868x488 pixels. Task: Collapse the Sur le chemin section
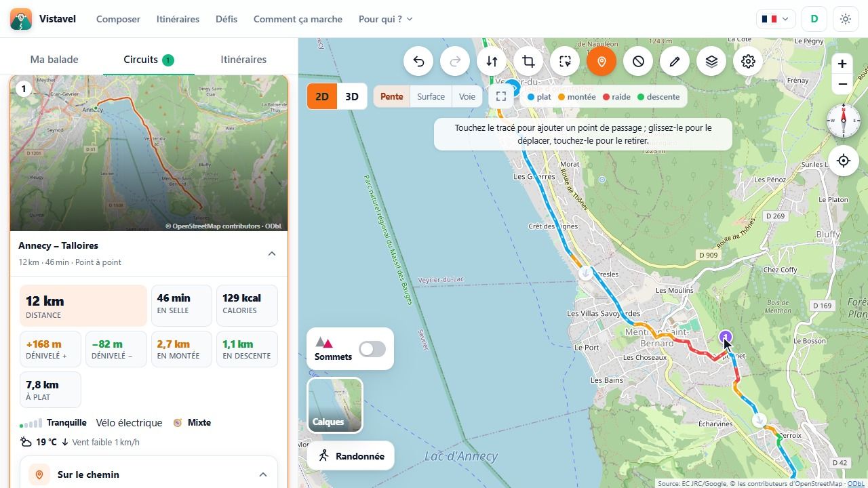263,474
